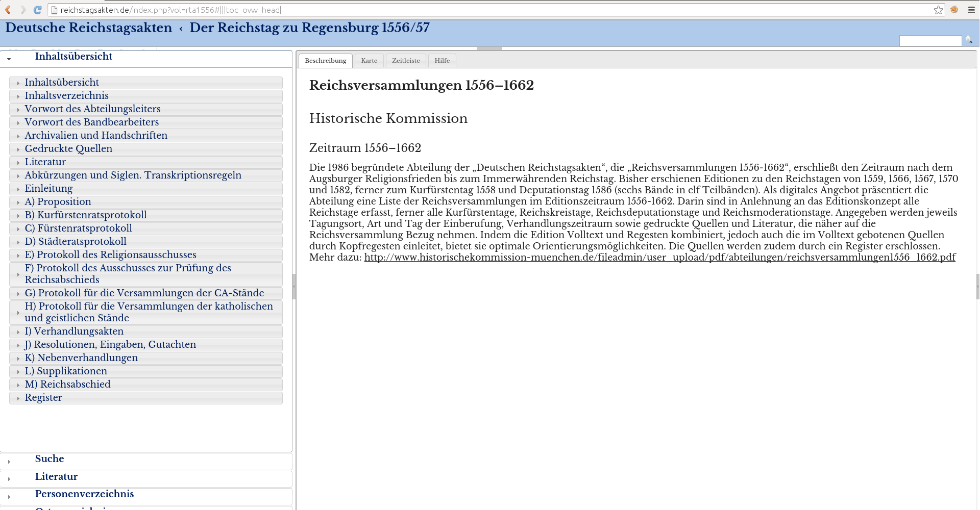Expand the Literatur accordion panel at bottom

56,477
